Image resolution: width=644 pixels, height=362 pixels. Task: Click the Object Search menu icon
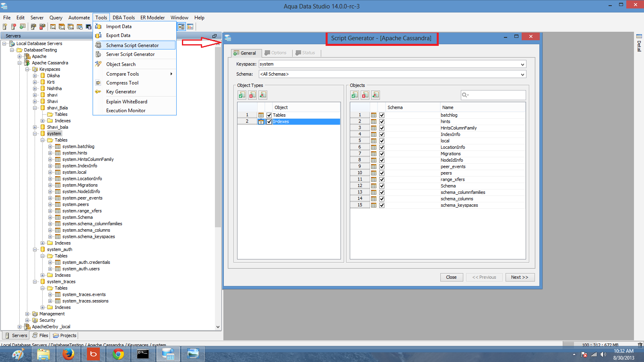pos(98,64)
